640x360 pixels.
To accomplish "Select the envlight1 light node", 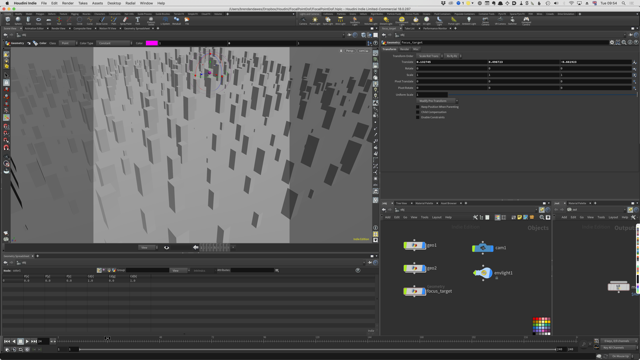I will click(482, 273).
